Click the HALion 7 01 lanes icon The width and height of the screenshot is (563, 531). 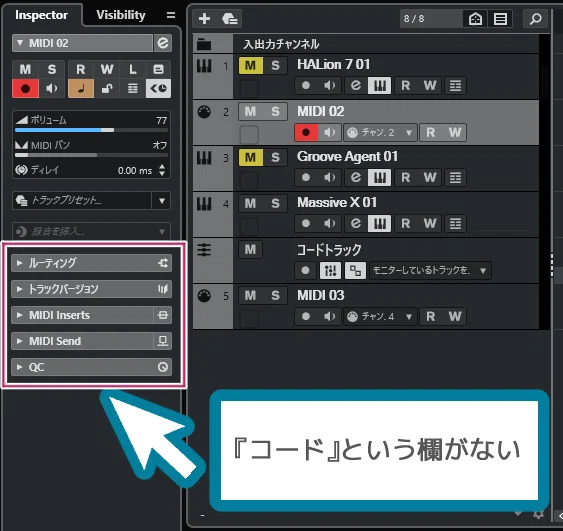pos(455,85)
